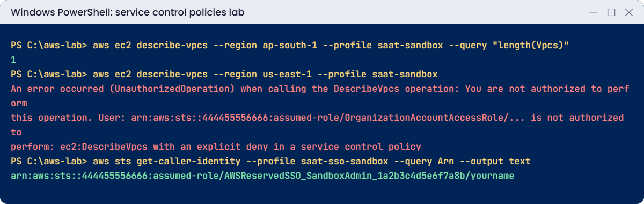
Task: Maximize the PowerShell window
Action: click(611, 12)
